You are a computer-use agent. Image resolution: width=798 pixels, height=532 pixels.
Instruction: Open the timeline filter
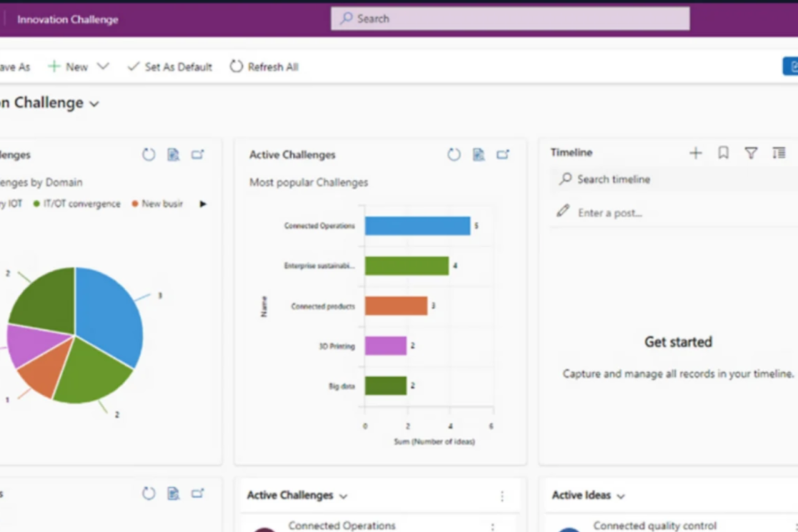pyautogui.click(x=751, y=153)
